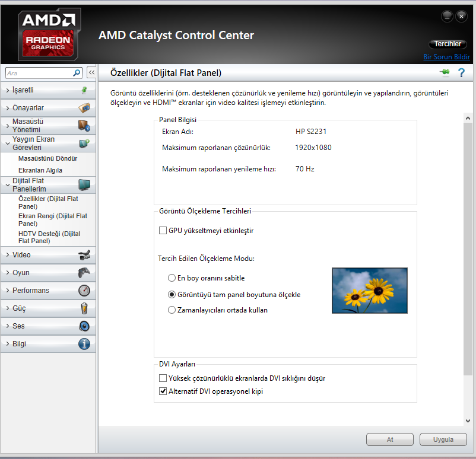Click the Oyun gamepad icon
This screenshot has width=476, height=459.
click(x=84, y=273)
